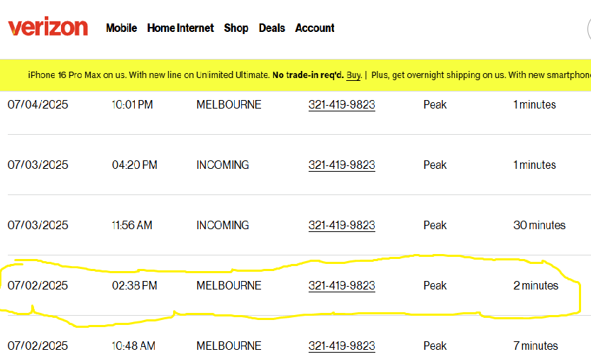Click the Verizon logo
The image size is (591, 364).
48,28
